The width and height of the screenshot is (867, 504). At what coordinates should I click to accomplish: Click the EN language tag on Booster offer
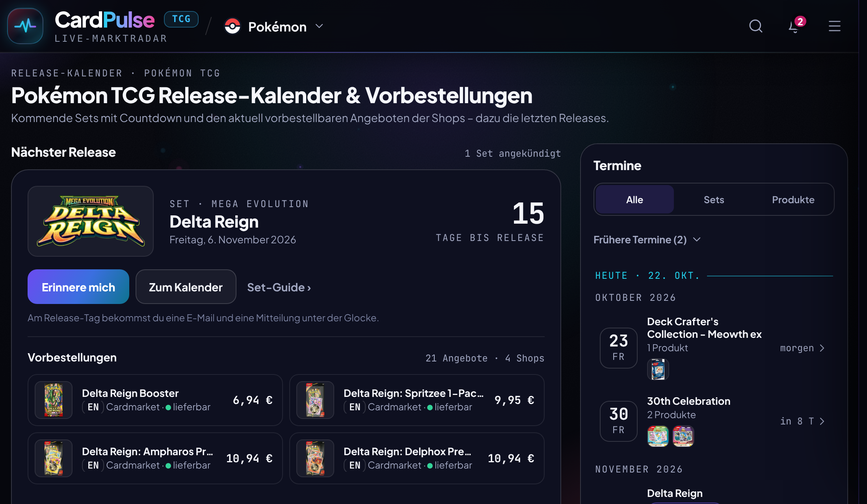coord(93,407)
